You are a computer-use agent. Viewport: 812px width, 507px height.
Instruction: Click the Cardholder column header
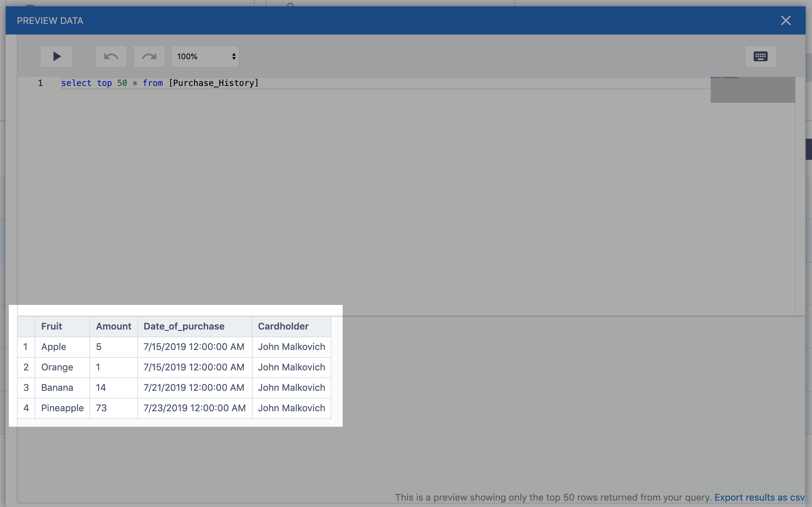coord(283,326)
